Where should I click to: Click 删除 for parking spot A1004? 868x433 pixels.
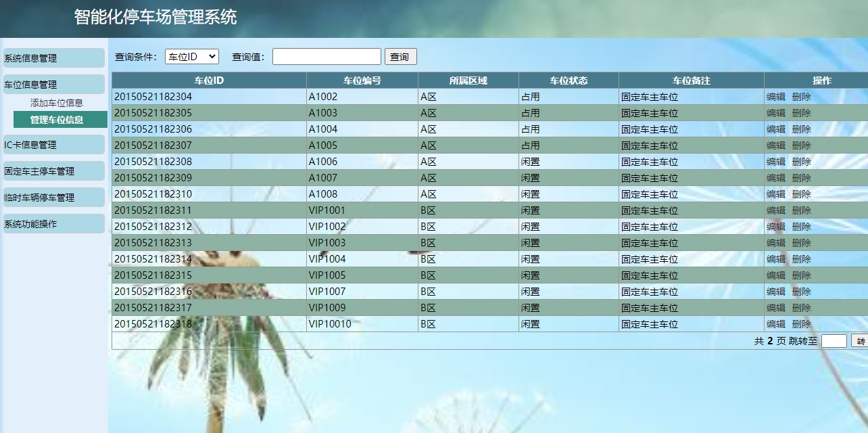pos(801,129)
